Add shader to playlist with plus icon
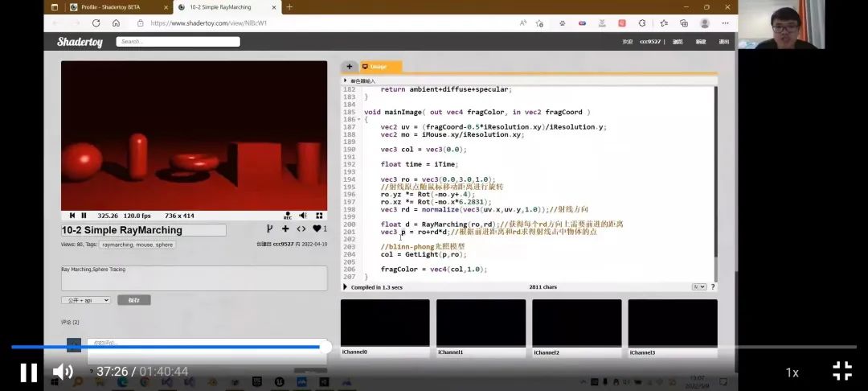 click(285, 229)
